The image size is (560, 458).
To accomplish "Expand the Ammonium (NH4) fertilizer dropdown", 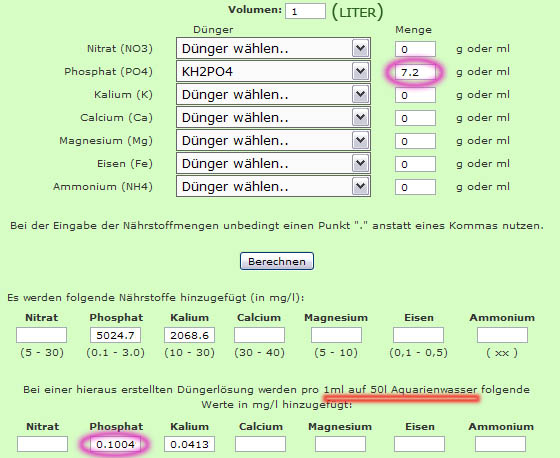I will click(273, 186).
